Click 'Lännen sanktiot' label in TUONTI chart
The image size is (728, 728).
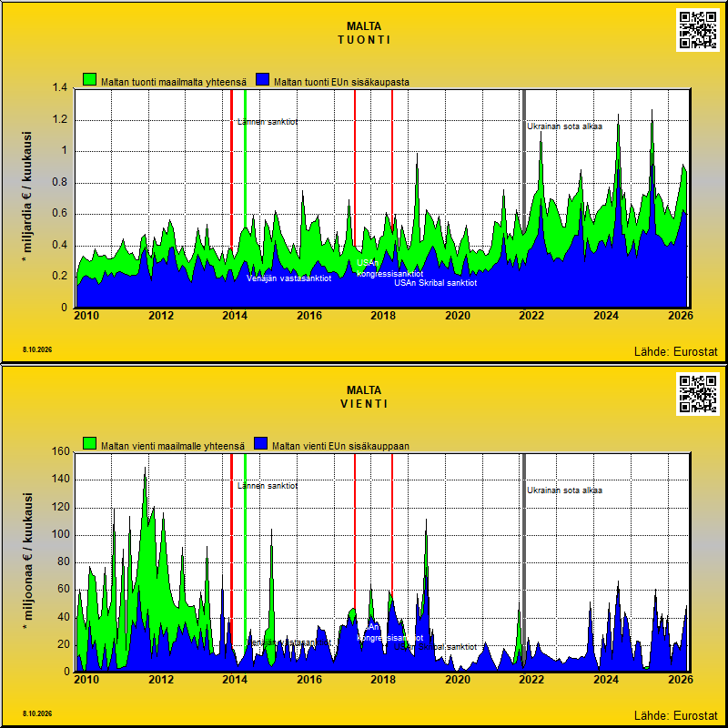[268, 122]
